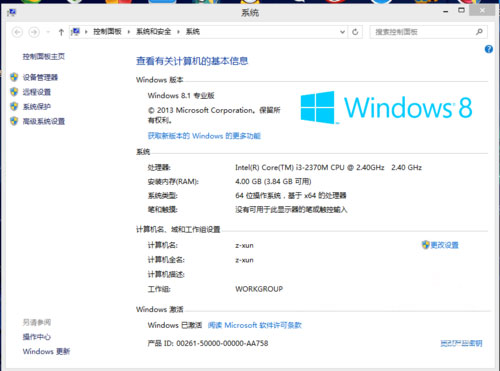Expand the chevron after 系统和安全 breadcrumb
Image resolution: width=500 pixels, height=371 pixels.
tap(178, 32)
